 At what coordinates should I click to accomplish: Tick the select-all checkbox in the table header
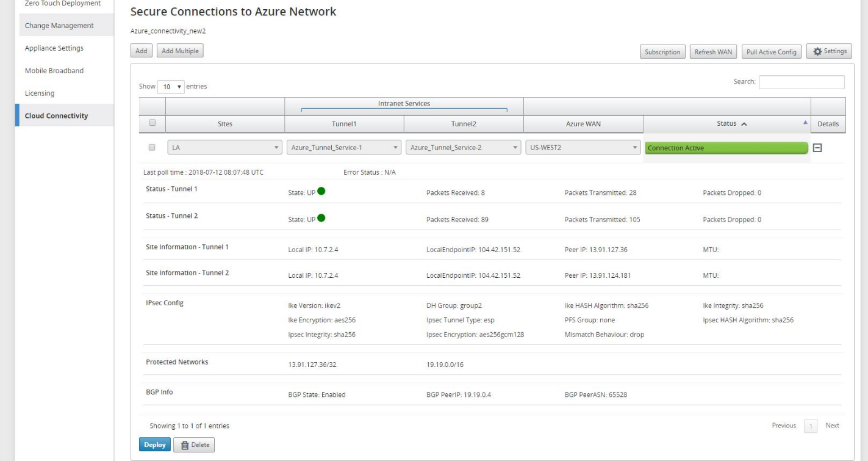(x=152, y=123)
